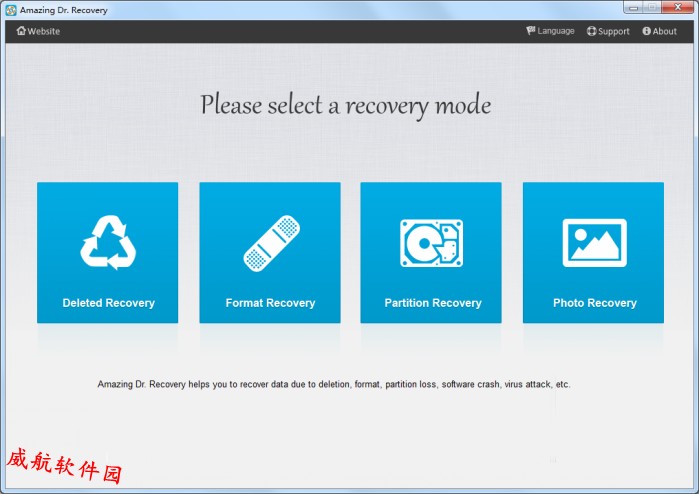The height and width of the screenshot is (494, 699).
Task: Select the Deleted Recovery label
Action: pyautogui.click(x=108, y=303)
